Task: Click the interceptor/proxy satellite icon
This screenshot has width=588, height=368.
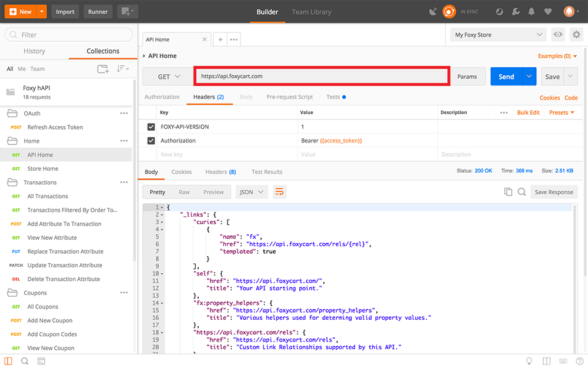Action: coord(433,12)
